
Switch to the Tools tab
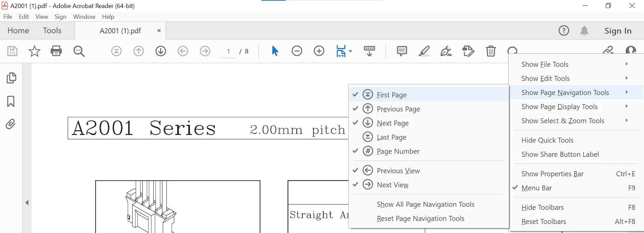click(x=52, y=31)
